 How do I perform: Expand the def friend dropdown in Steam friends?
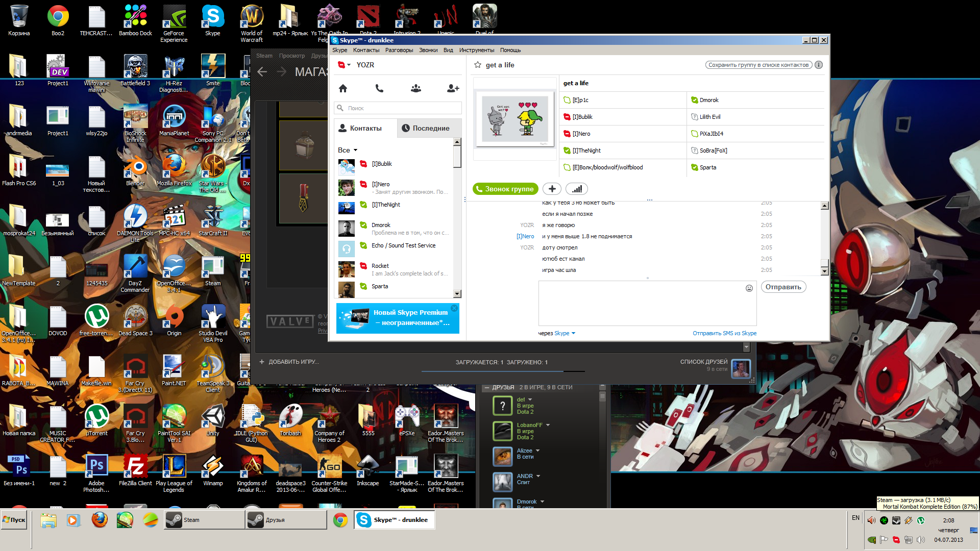[530, 399]
